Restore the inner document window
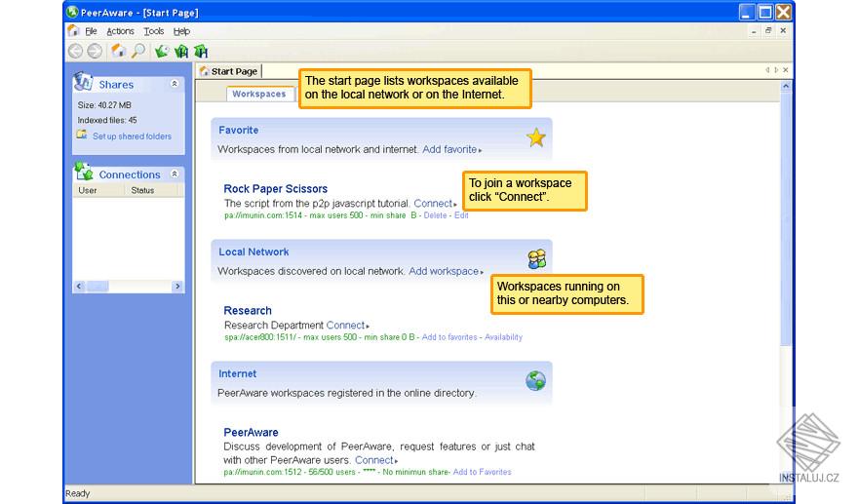Viewport: 858px width, 504px height. tap(768, 30)
